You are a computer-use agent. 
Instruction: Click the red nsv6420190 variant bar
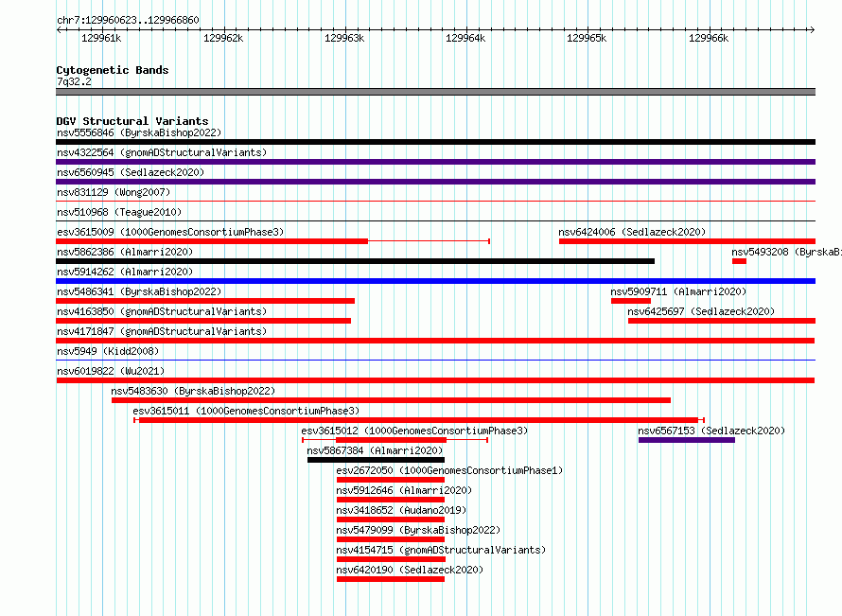point(391,579)
